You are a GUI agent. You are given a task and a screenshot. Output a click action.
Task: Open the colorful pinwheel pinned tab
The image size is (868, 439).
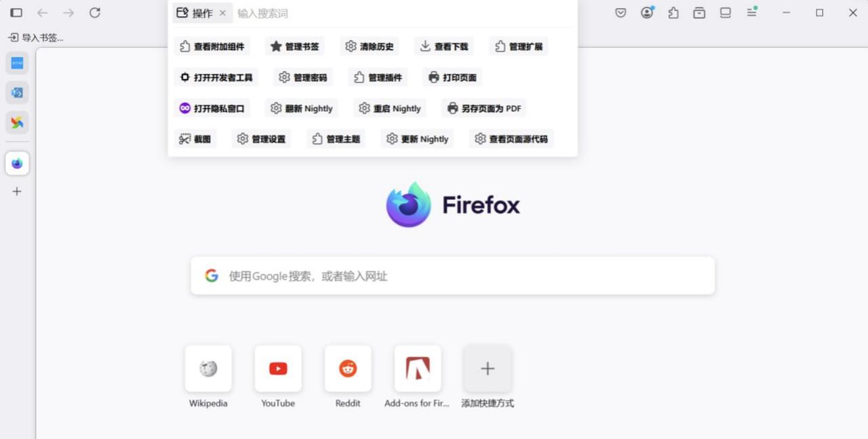click(17, 123)
